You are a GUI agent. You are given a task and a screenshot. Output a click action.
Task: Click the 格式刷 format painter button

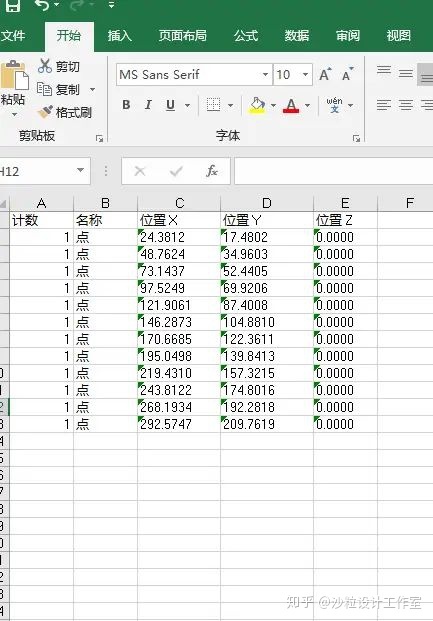(65, 112)
